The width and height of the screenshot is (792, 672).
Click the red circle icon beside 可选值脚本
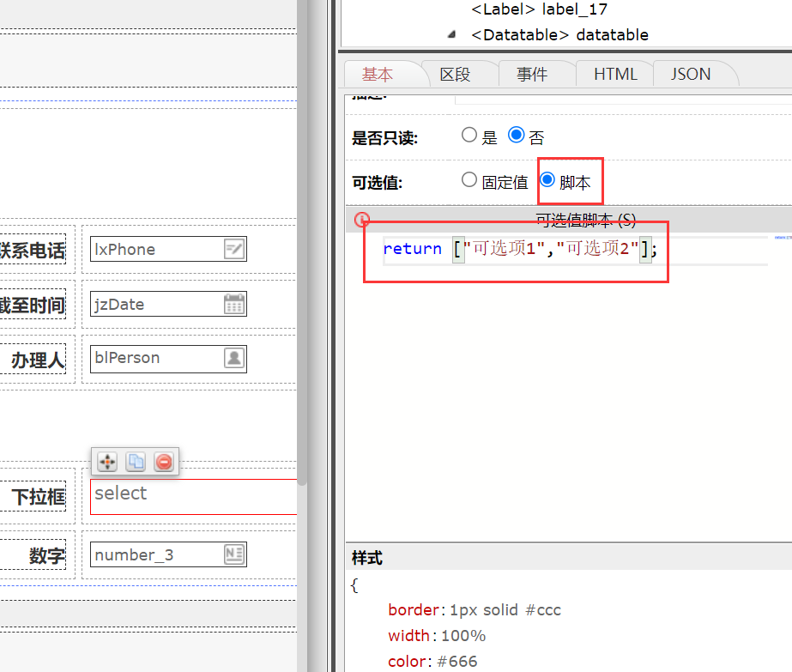point(361,219)
